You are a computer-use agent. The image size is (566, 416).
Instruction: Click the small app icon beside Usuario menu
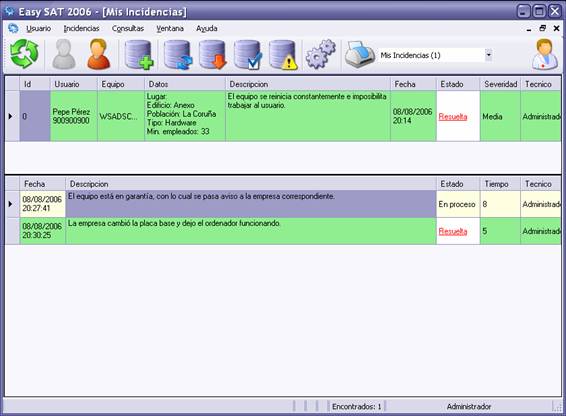click(x=13, y=28)
